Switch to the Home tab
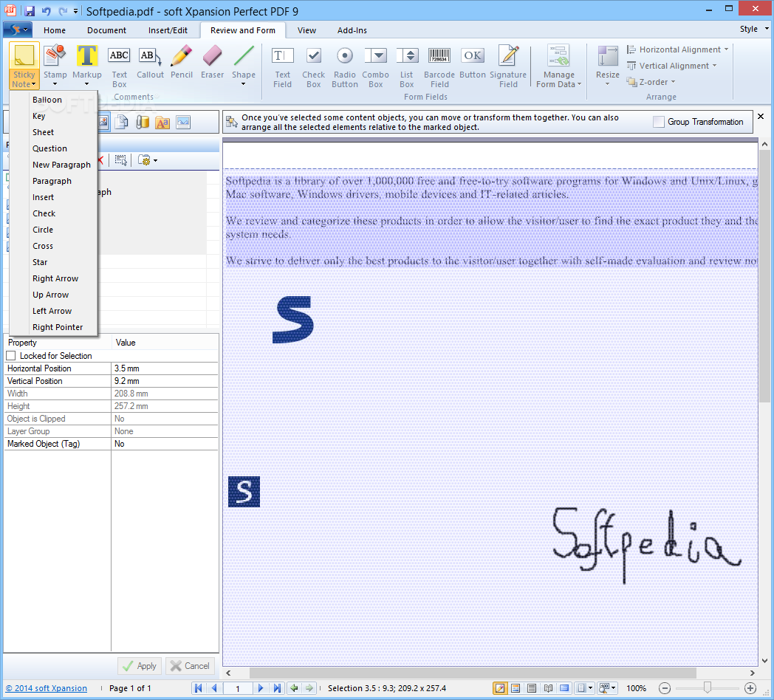The height and width of the screenshot is (700, 774). pos(55,30)
